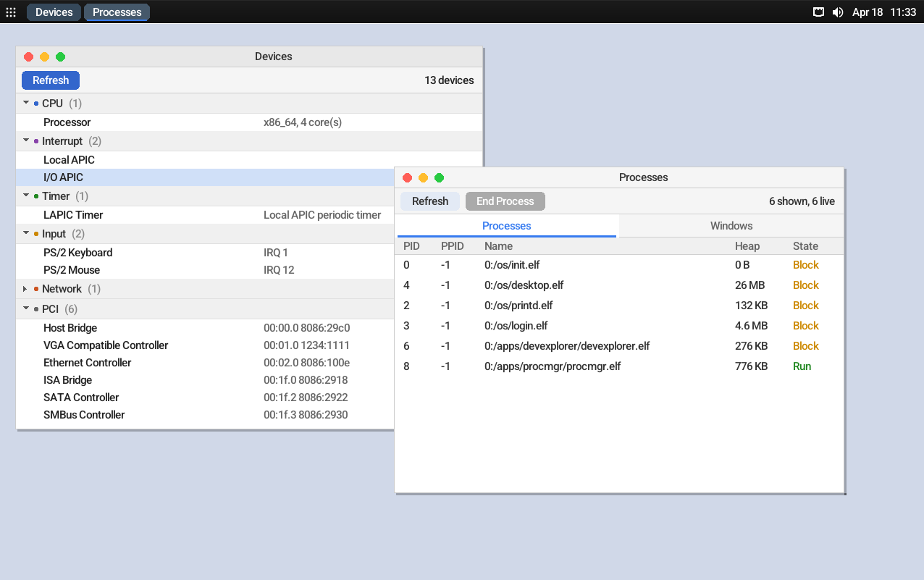Click the red Network category dot
Screen dimensions: 924x580
click(36, 289)
